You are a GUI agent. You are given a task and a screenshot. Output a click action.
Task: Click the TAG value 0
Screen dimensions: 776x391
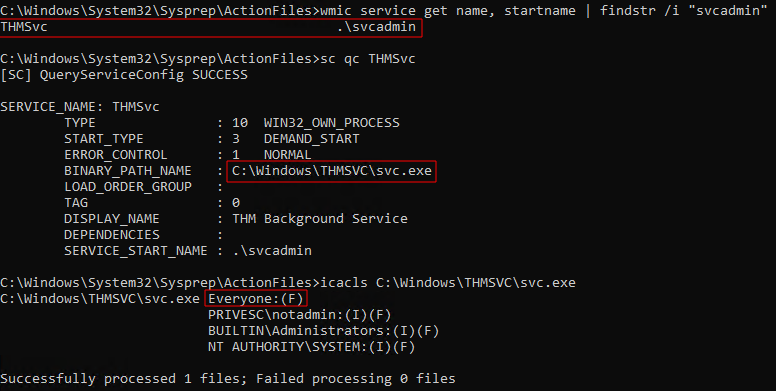236,203
